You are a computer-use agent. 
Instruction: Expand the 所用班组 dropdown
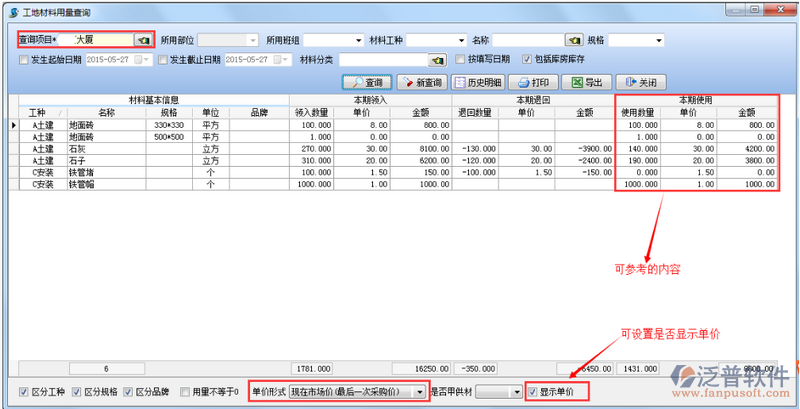[358, 41]
